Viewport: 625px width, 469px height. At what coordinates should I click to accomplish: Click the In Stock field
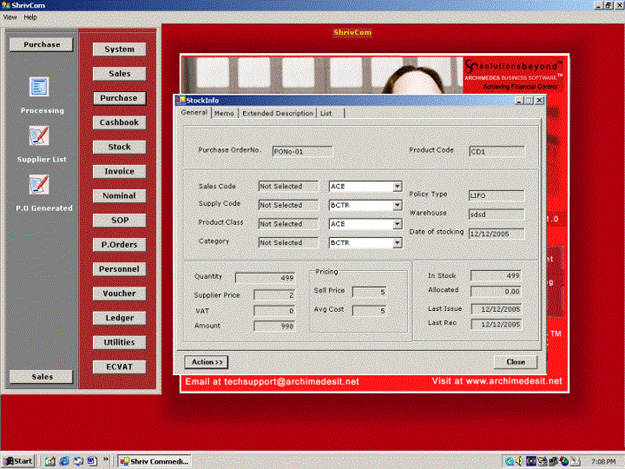(x=496, y=275)
